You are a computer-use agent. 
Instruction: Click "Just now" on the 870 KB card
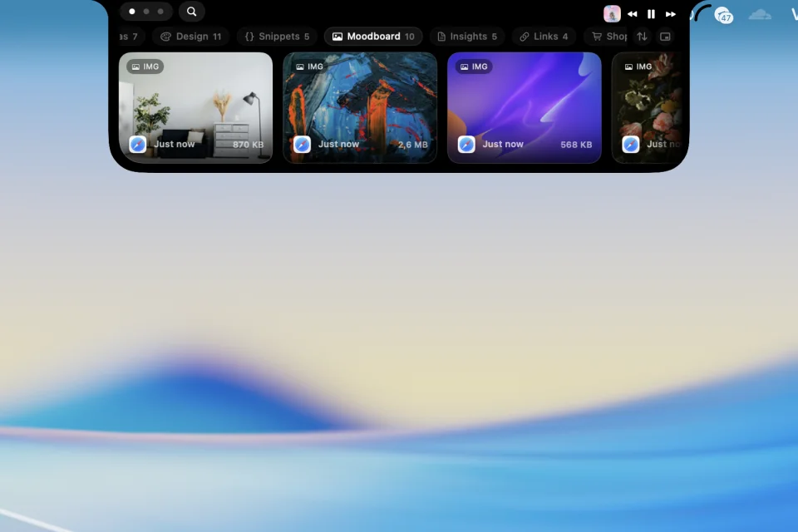click(174, 144)
